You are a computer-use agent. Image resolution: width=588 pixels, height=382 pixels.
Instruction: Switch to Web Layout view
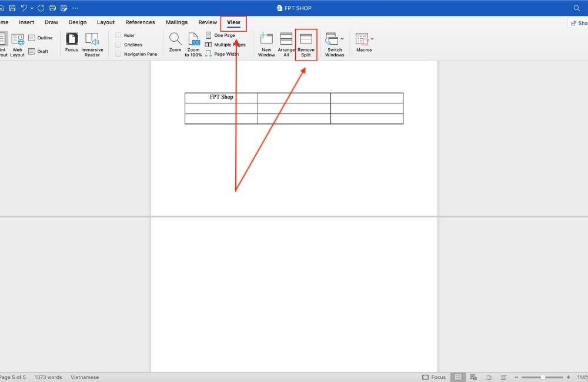coord(17,45)
